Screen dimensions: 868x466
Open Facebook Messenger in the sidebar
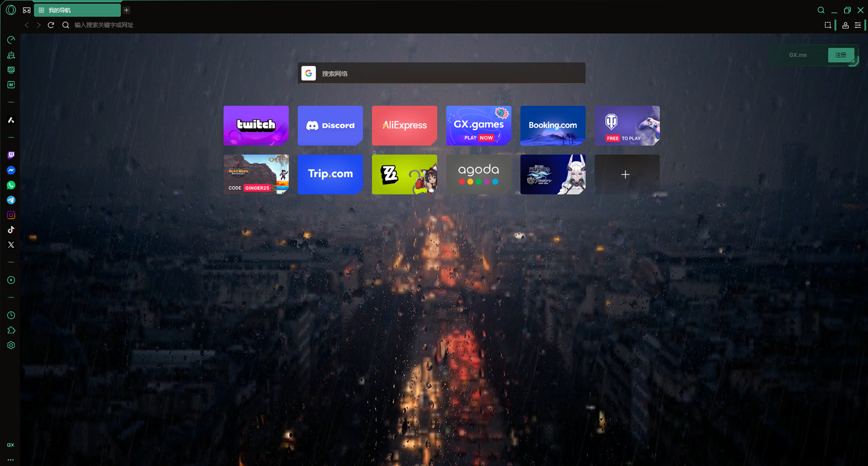[x=11, y=170]
